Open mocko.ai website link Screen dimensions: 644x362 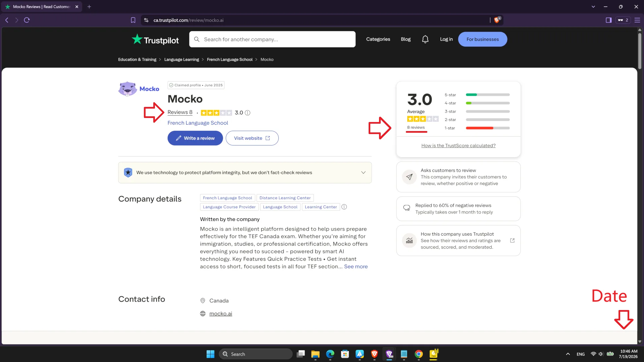[x=220, y=314]
